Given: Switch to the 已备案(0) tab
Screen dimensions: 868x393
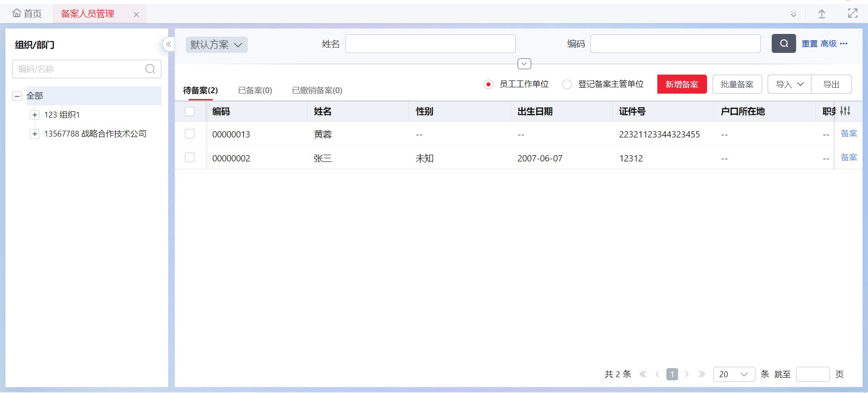Looking at the screenshot, I should click(255, 90).
